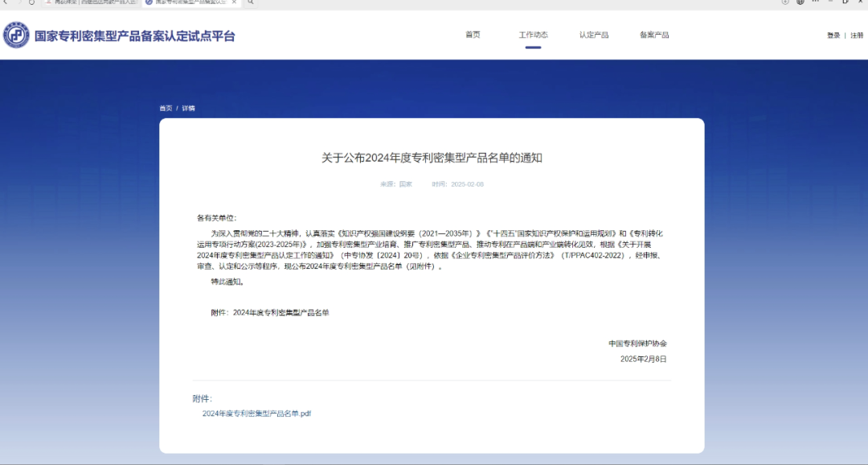Click 登录 to sign in
Viewport: 868px width, 465px height.
(x=834, y=35)
